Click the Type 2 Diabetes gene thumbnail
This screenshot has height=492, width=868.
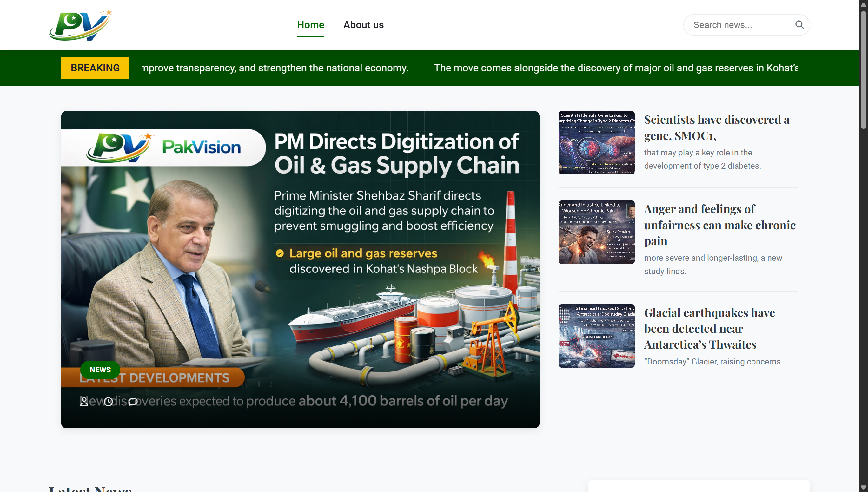point(596,143)
